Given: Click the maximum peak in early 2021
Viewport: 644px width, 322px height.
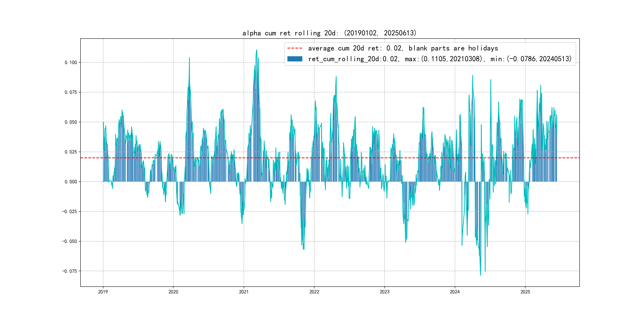Looking at the screenshot, I should [x=256, y=51].
